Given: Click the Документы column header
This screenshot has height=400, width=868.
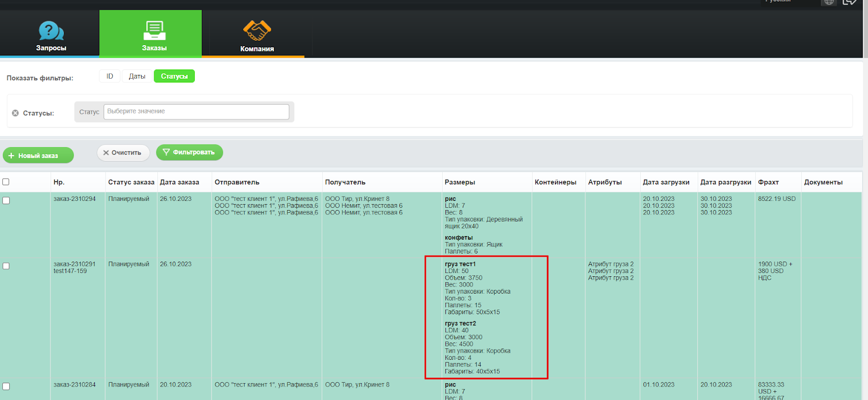Looking at the screenshot, I should click(824, 182).
